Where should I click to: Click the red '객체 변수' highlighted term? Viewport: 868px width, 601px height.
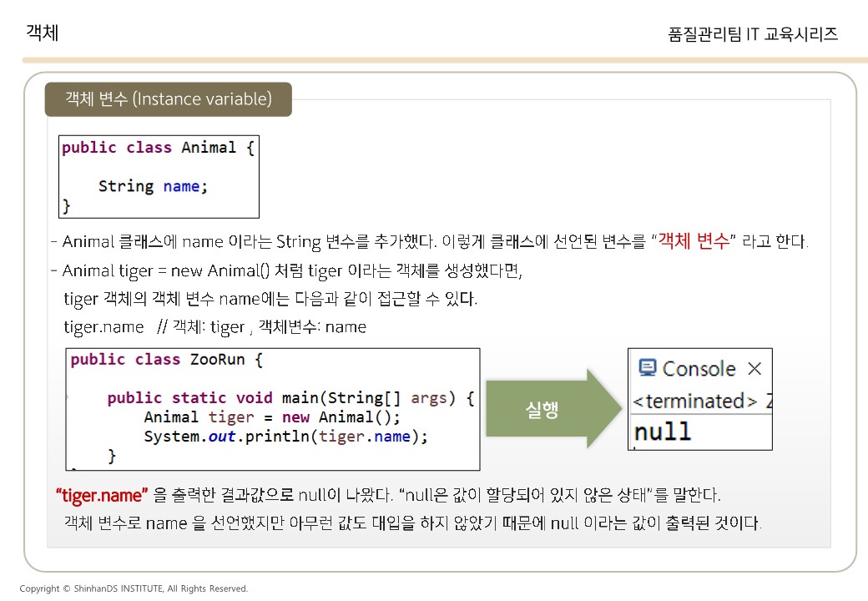click(x=694, y=241)
